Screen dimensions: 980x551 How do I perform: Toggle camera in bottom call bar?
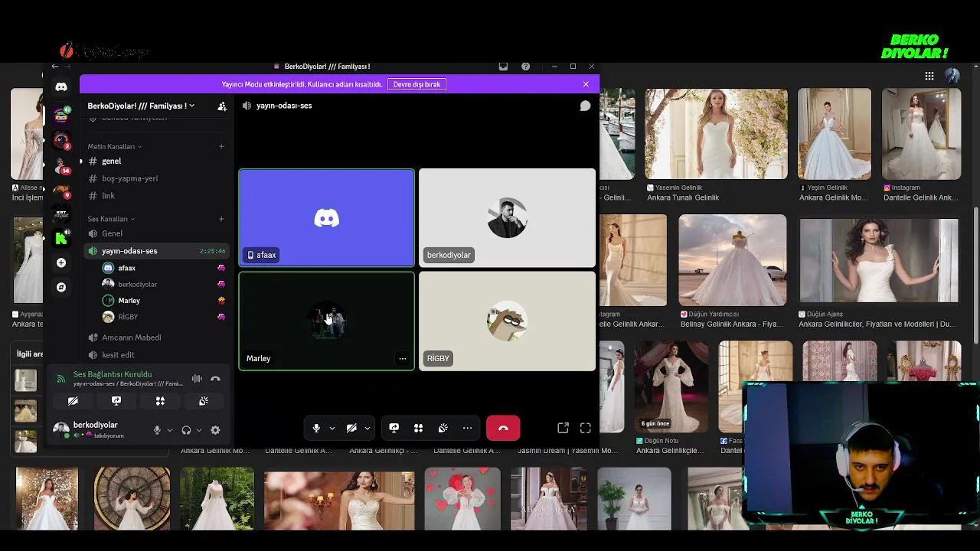[x=351, y=429]
